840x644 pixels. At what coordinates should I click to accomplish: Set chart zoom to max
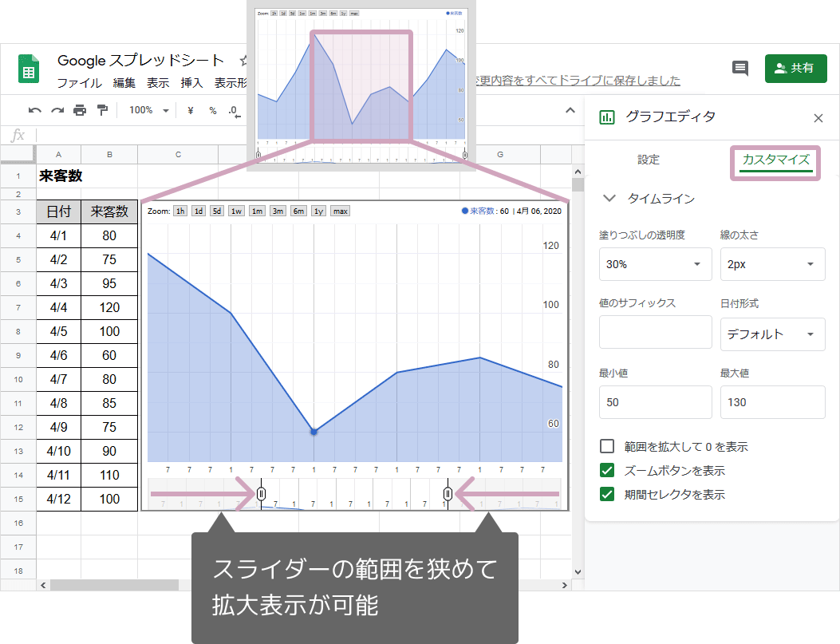(340, 211)
